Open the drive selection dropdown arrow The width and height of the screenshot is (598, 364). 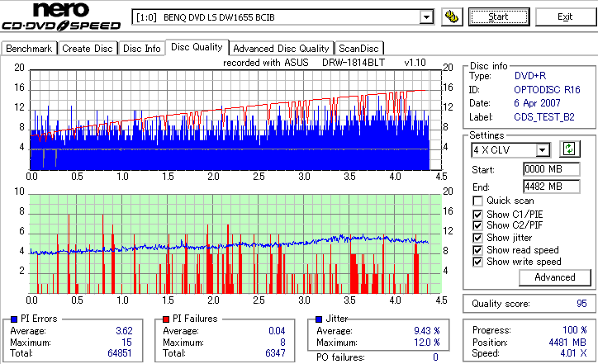point(426,17)
